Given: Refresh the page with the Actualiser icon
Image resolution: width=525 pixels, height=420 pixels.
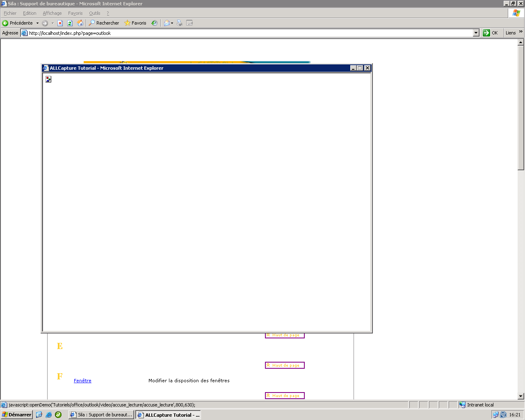Looking at the screenshot, I should (69, 23).
